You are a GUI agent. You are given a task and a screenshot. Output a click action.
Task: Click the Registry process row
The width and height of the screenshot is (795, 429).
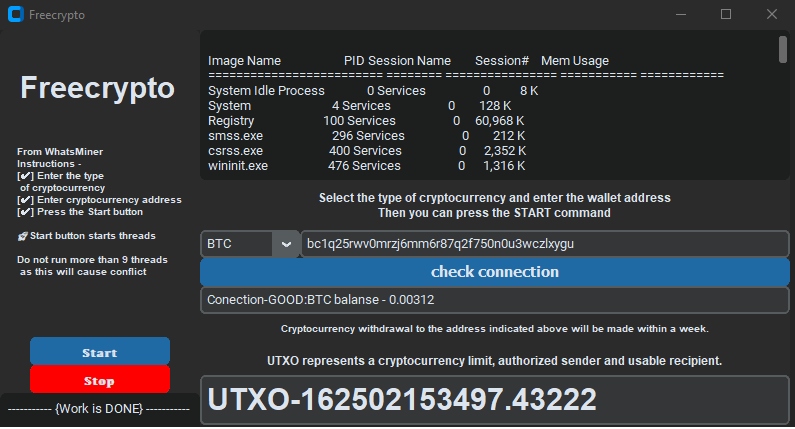[366, 121]
